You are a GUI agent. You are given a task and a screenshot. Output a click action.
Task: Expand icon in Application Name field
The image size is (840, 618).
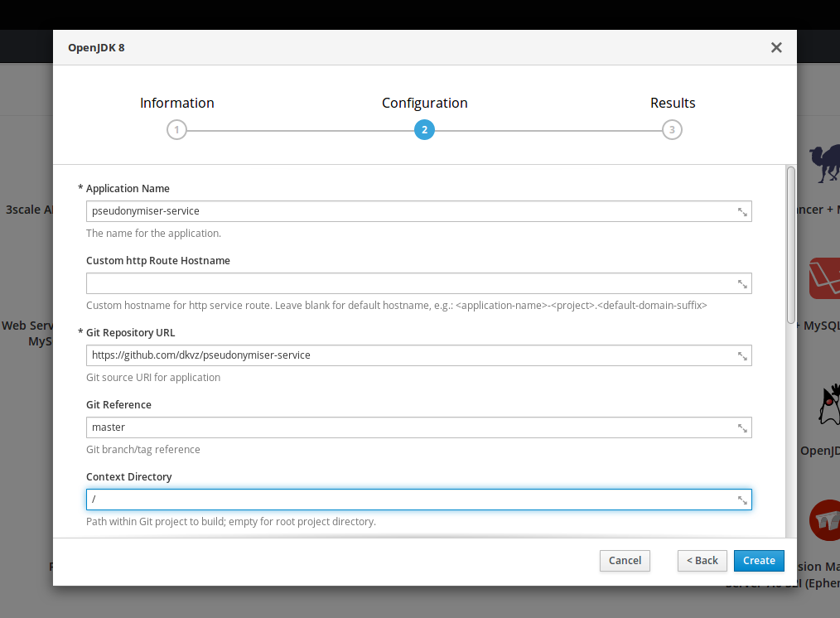pyautogui.click(x=743, y=212)
